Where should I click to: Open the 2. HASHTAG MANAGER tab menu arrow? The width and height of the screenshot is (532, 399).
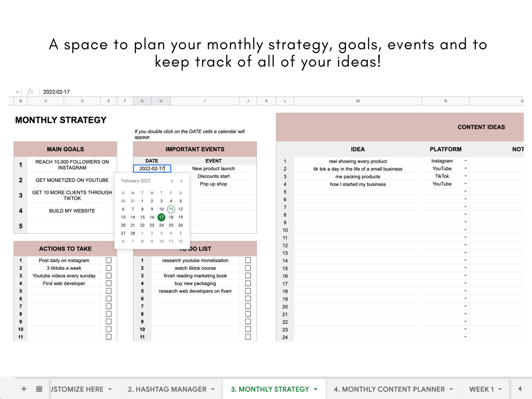213,389
